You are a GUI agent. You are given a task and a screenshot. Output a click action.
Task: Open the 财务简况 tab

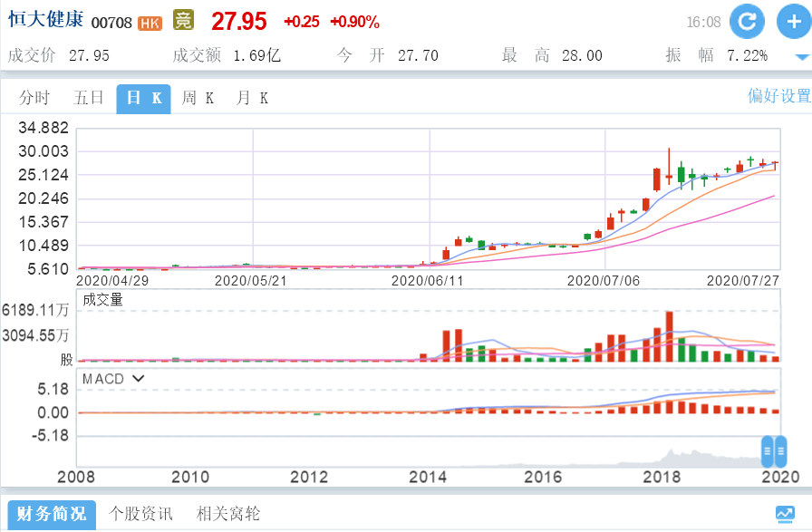click(52, 515)
